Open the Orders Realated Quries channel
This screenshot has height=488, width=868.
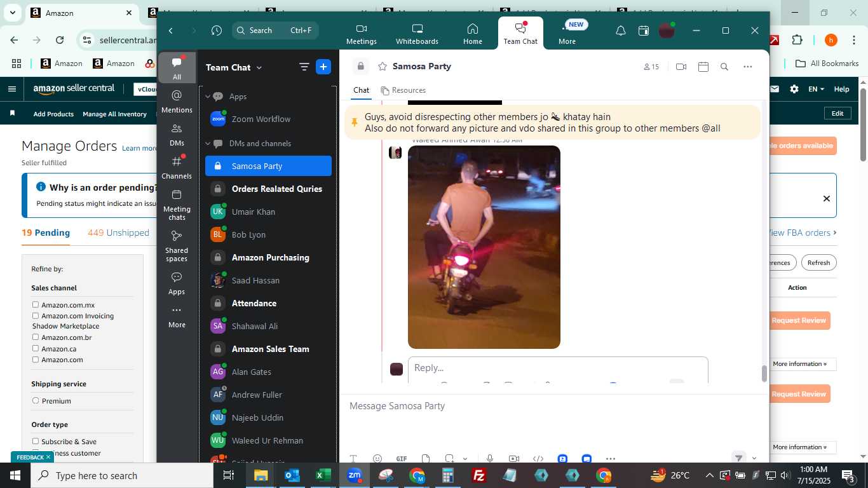268,189
